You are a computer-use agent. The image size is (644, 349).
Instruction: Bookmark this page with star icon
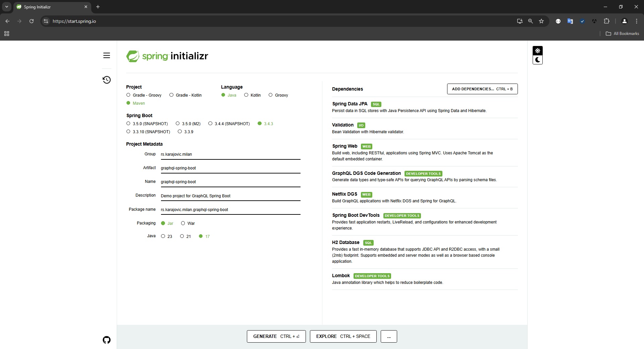point(541,21)
